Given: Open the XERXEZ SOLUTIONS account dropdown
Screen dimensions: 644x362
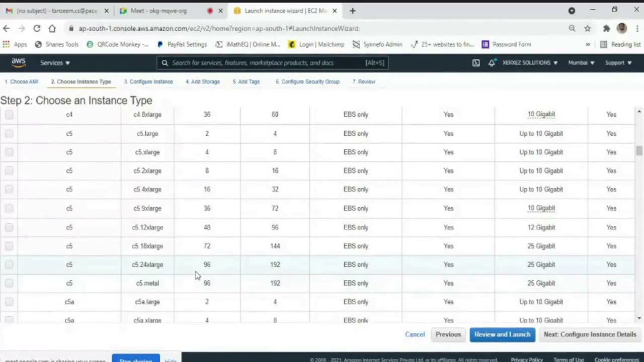Looking at the screenshot, I should click(530, 63).
